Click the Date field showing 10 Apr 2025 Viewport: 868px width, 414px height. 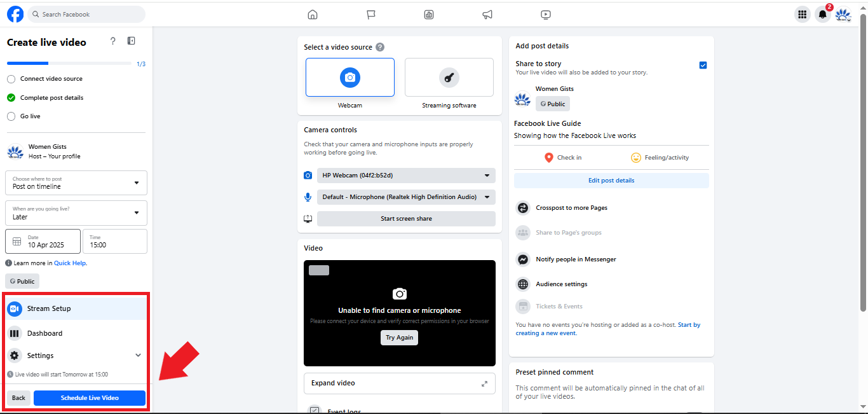click(43, 242)
